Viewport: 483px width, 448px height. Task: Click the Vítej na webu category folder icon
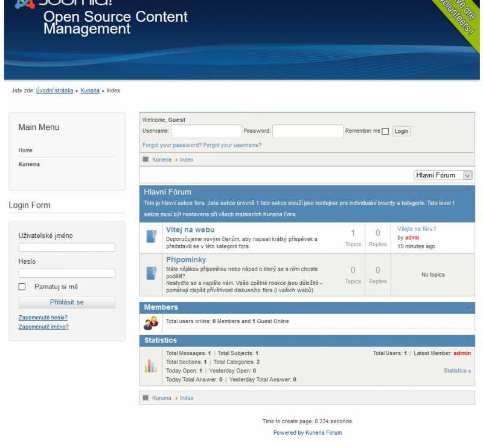(x=152, y=236)
